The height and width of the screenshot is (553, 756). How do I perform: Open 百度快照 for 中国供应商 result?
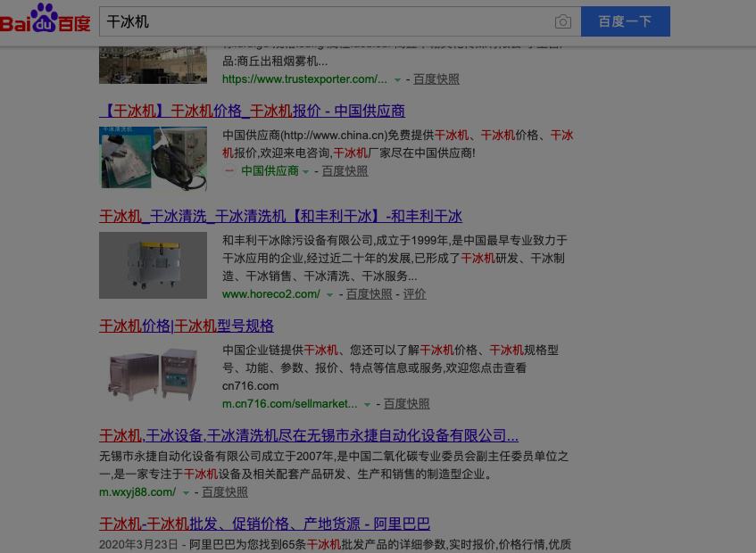coord(345,171)
